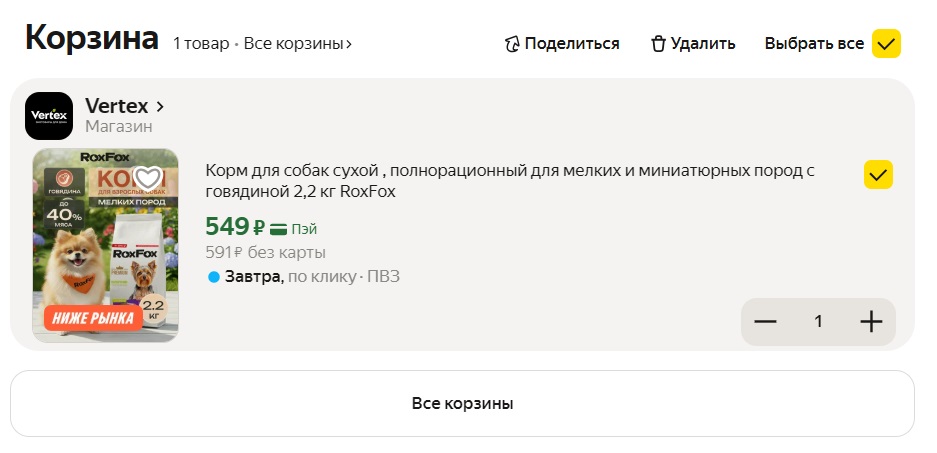Image resolution: width=937 pixels, height=453 pixels.
Task: Increase quantity with the plus icon
Action: pos(872,321)
